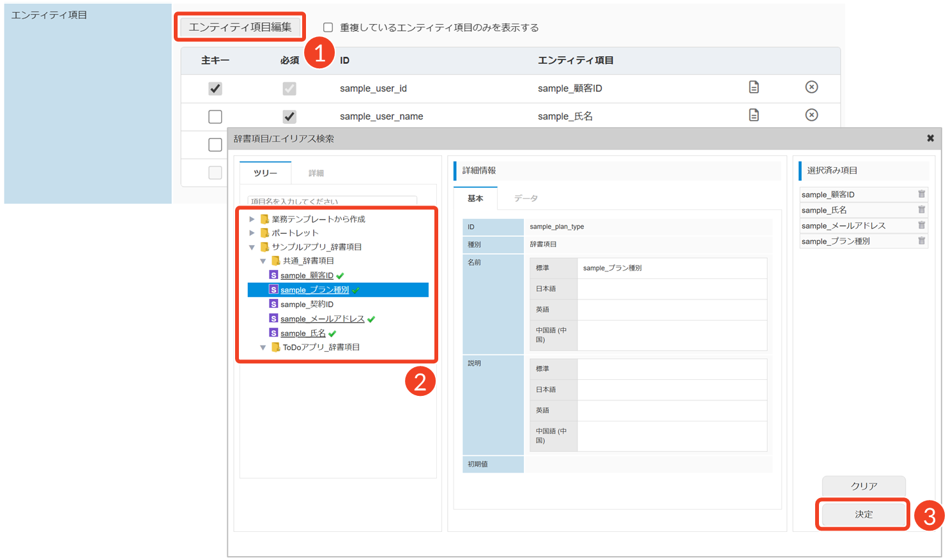Select sample_契約ID in the tree

(x=307, y=305)
